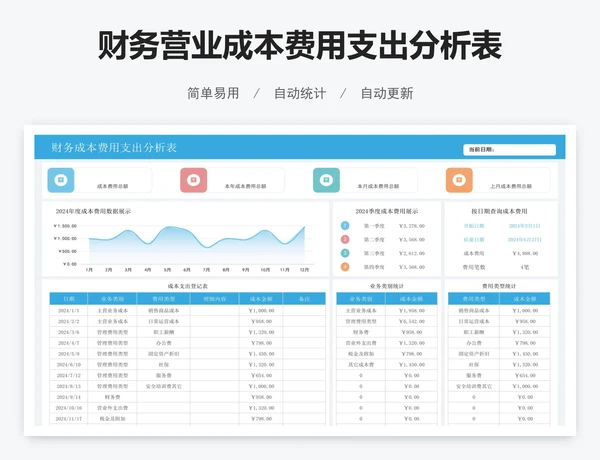Click the 成本费用 value ¥4,888.00
The height and width of the screenshot is (460, 600).
tap(525, 253)
